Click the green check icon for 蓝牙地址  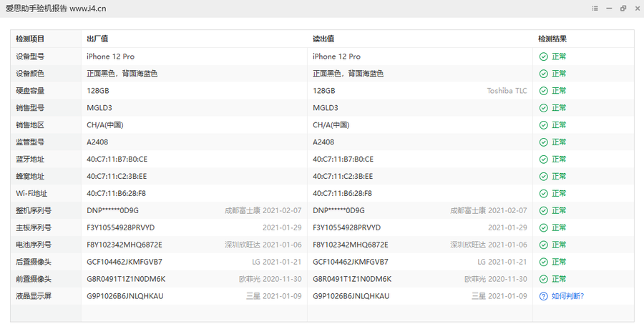[x=543, y=159]
